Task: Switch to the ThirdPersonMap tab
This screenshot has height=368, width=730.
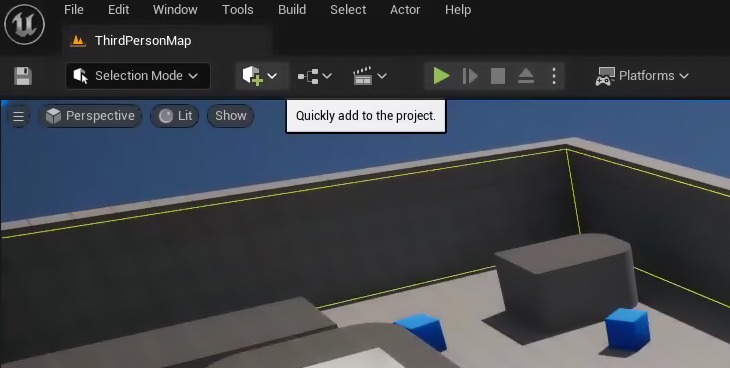Action: [167, 41]
